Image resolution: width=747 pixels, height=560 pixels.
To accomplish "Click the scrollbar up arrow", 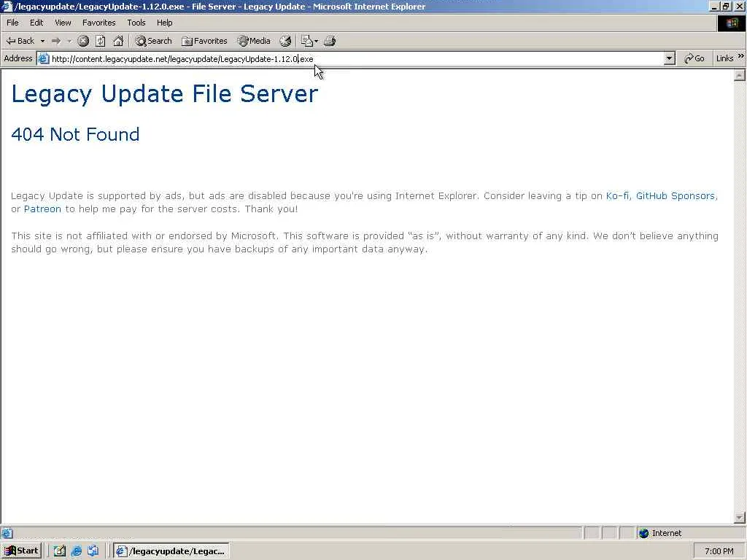I will coord(740,75).
